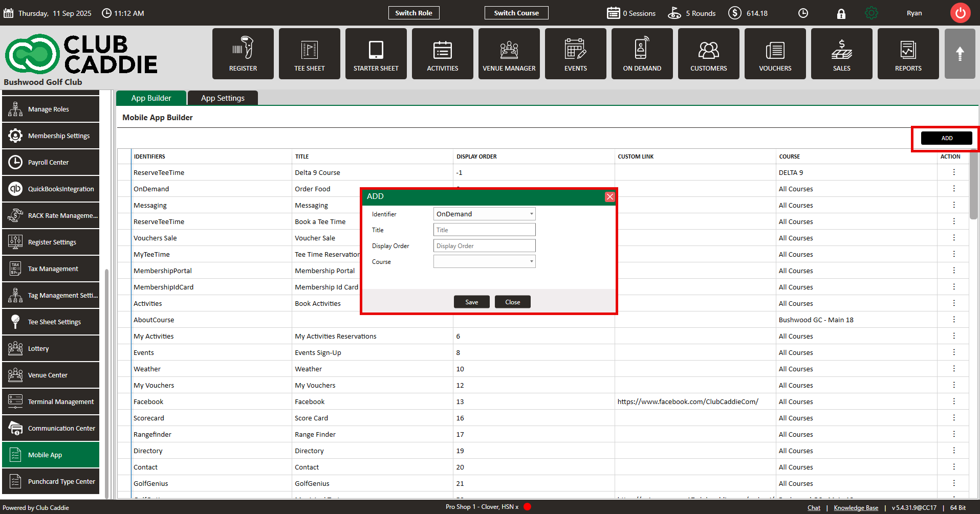Open Register Settings in sidebar

(51, 242)
